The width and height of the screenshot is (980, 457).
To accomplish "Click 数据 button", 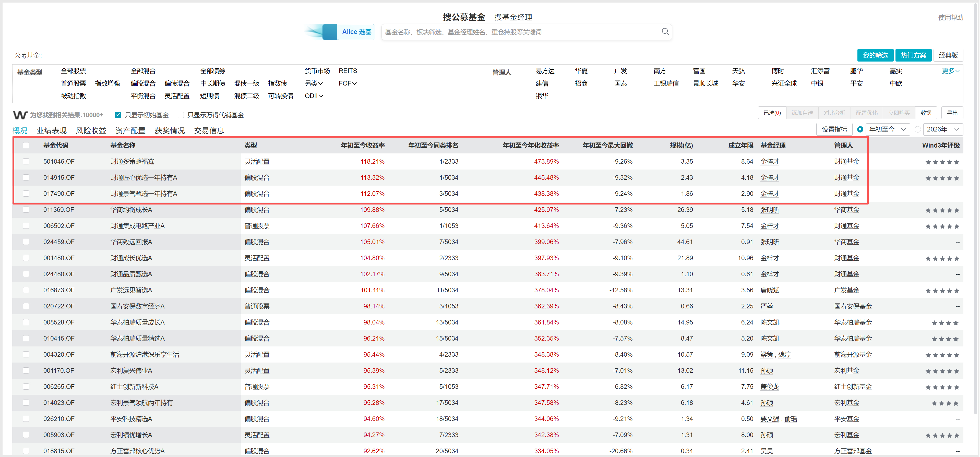I will pos(926,113).
